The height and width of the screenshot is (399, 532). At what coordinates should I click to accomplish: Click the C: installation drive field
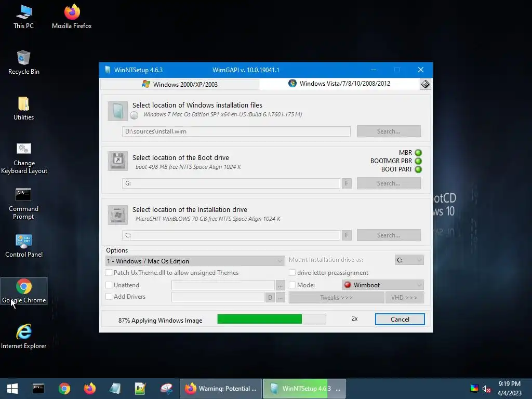click(231, 235)
